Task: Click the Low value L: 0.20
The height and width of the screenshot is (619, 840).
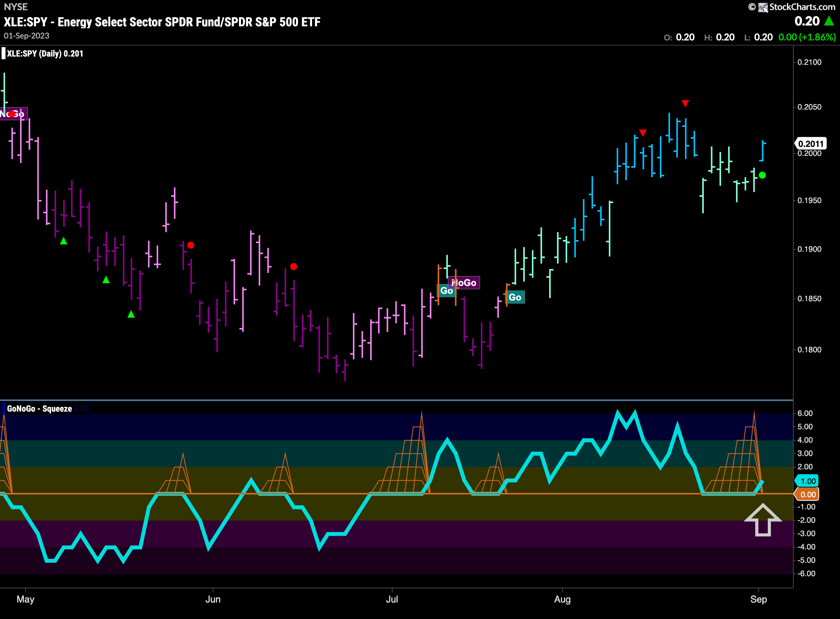Action: pos(758,37)
